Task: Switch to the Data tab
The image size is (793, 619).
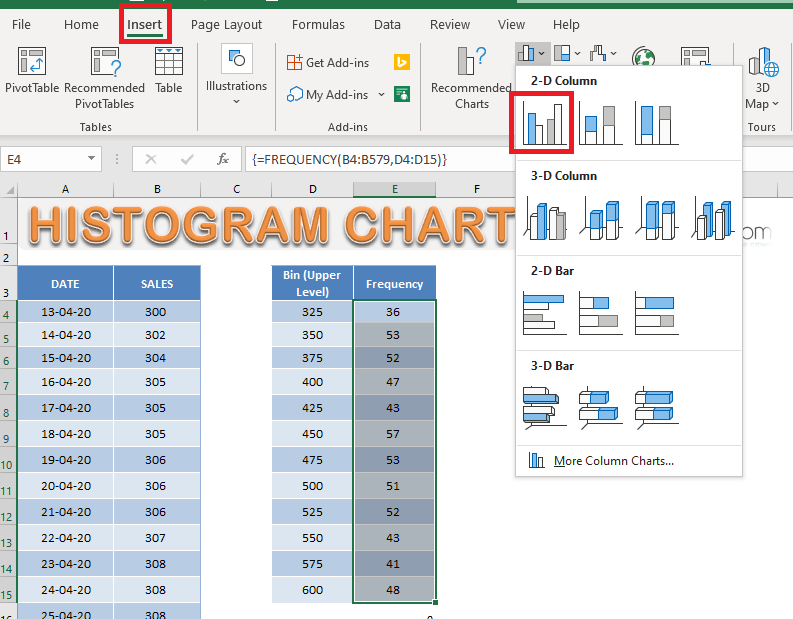Action: point(387,24)
